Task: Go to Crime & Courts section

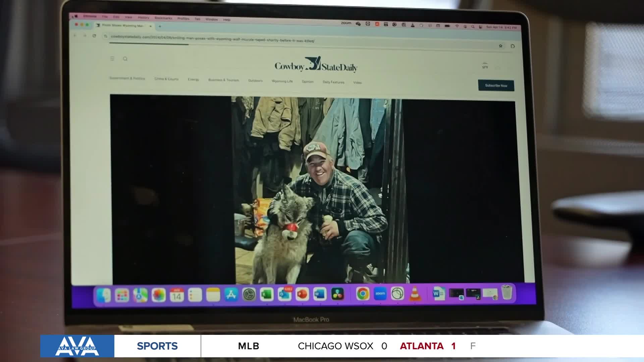Action: (166, 79)
